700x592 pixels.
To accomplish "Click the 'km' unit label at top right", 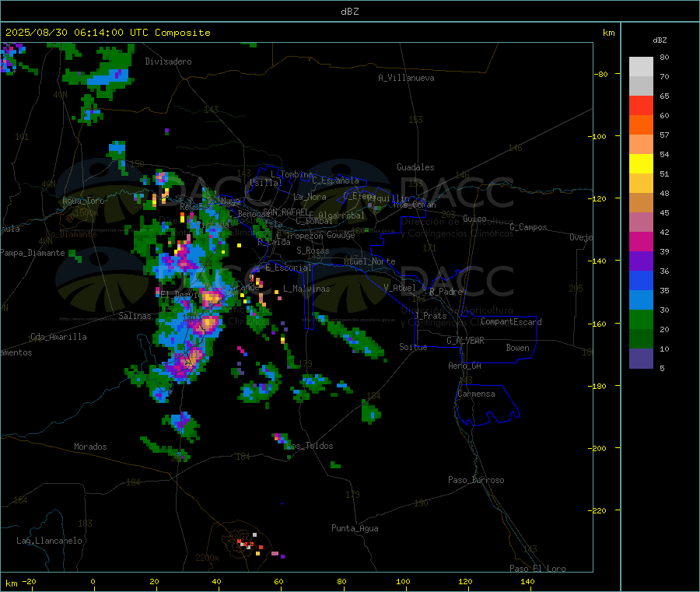I will coord(608,33).
